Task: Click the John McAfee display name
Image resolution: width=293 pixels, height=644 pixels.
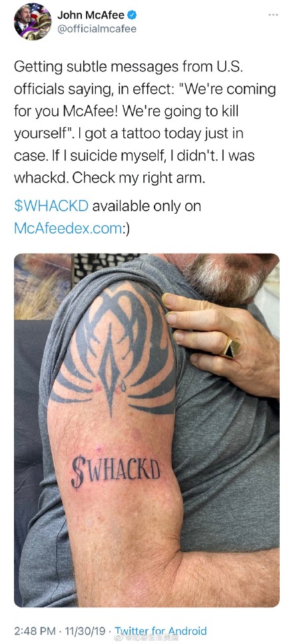Action: (x=91, y=15)
